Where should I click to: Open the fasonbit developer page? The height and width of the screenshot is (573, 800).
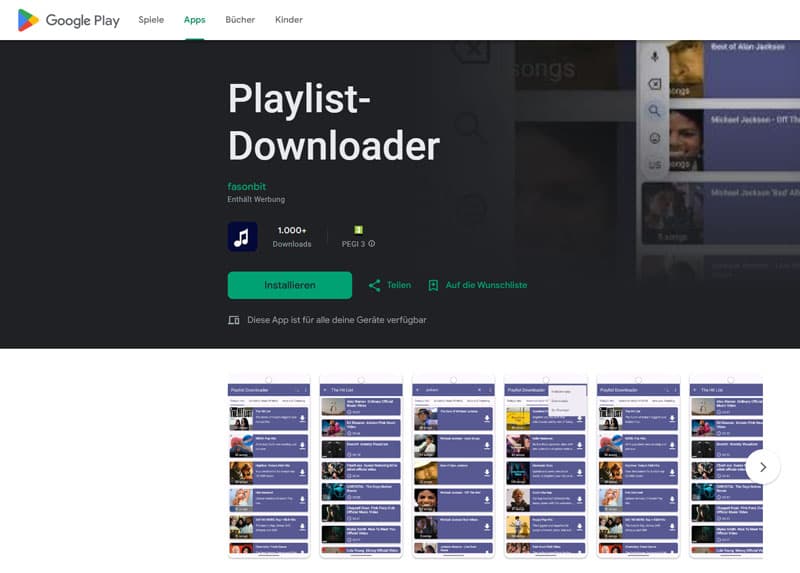pyautogui.click(x=246, y=186)
